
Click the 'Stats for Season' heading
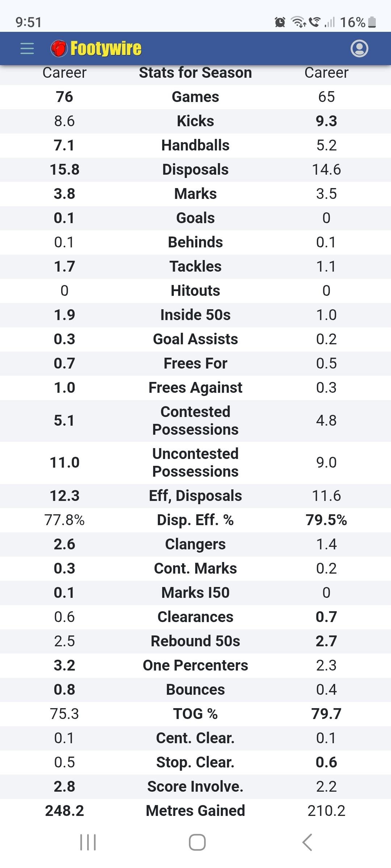(x=195, y=73)
